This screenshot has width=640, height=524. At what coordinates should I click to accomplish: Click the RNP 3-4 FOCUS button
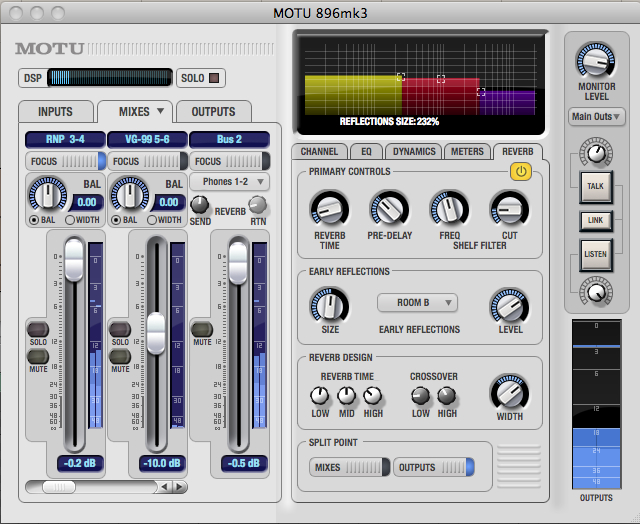tap(66, 161)
